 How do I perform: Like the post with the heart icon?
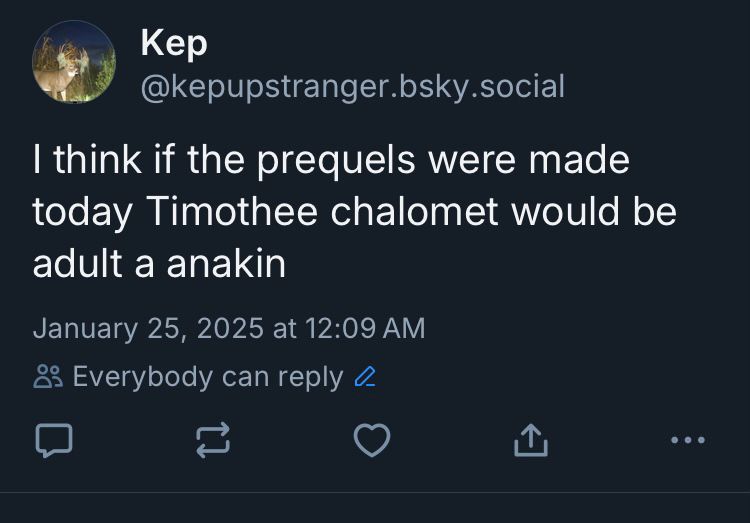point(372,439)
